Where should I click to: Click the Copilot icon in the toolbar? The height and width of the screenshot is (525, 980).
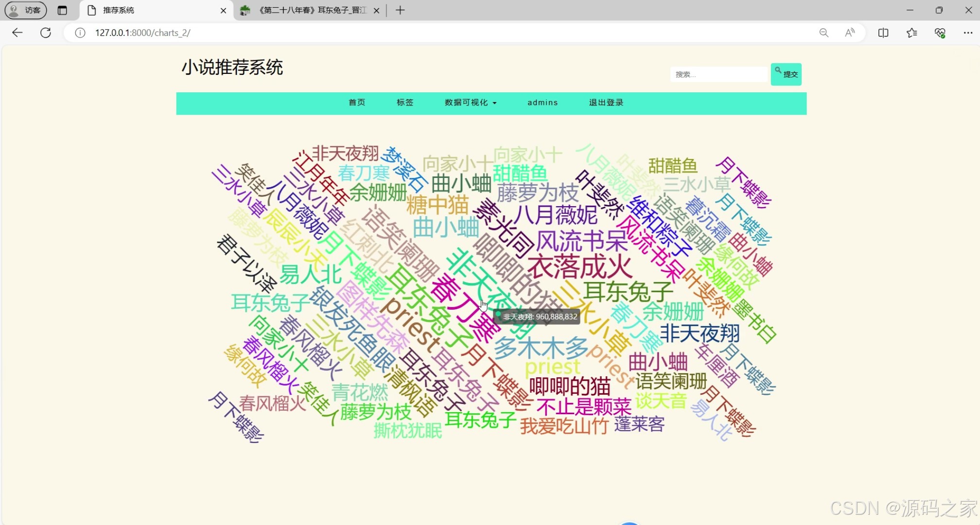(x=940, y=33)
